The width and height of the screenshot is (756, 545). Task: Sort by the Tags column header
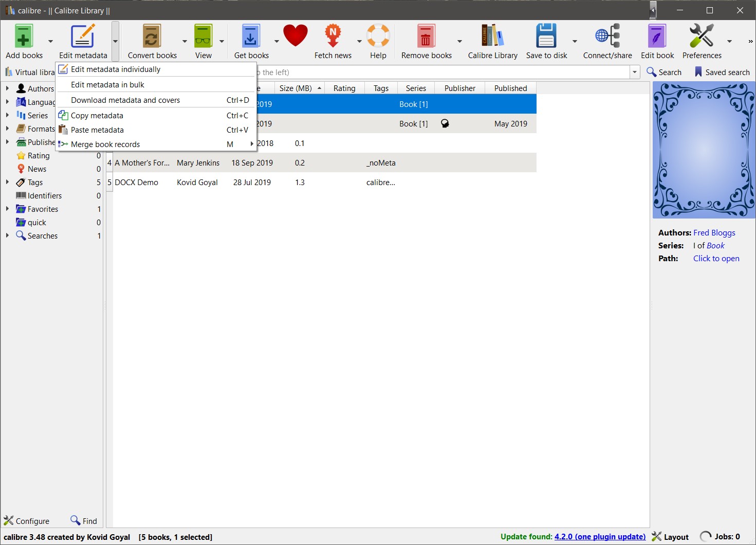click(381, 88)
